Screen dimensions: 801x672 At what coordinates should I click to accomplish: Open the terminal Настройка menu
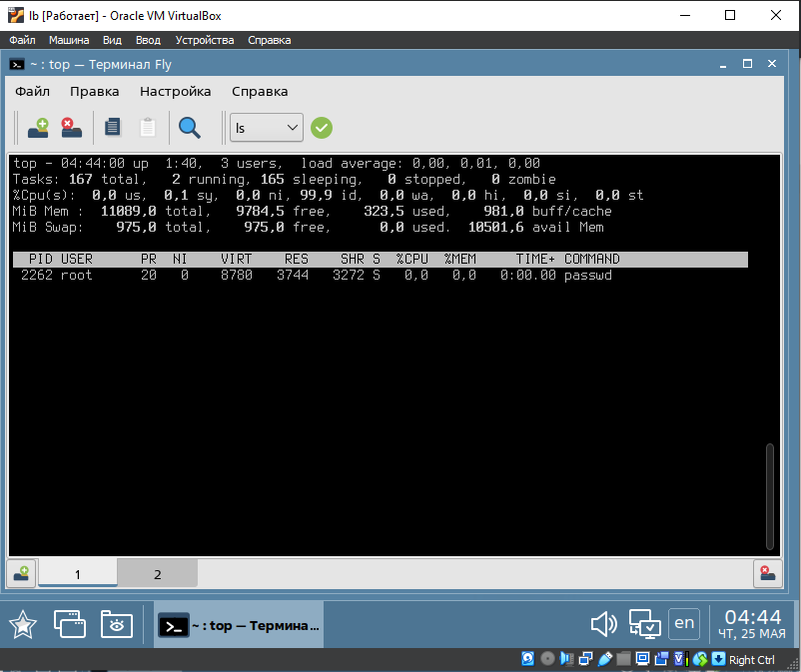(175, 92)
